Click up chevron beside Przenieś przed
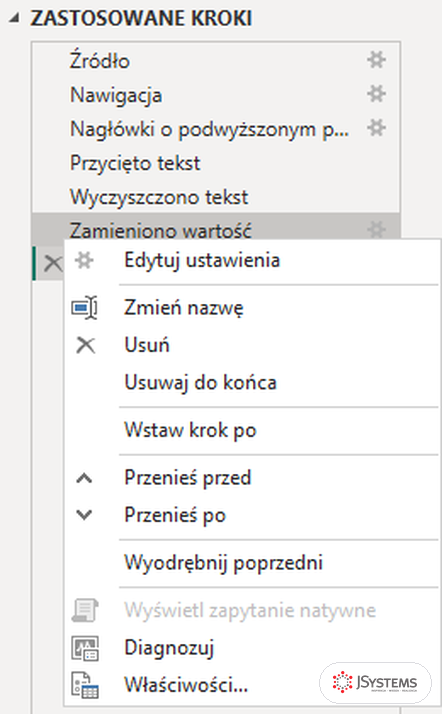 click(x=84, y=478)
